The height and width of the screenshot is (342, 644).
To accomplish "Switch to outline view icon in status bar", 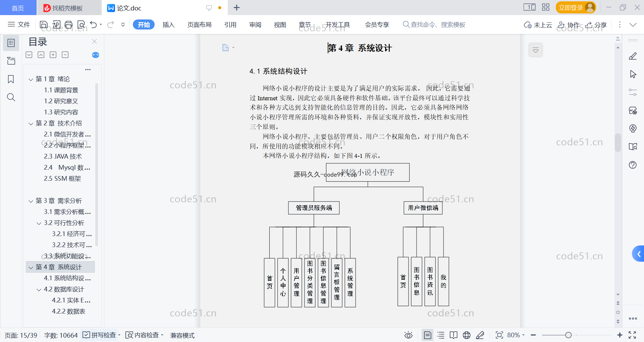I will (441, 335).
